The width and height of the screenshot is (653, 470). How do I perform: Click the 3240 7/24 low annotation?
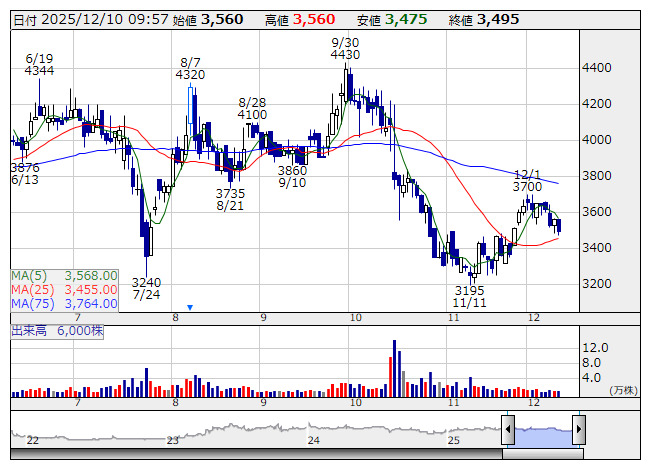click(x=146, y=288)
